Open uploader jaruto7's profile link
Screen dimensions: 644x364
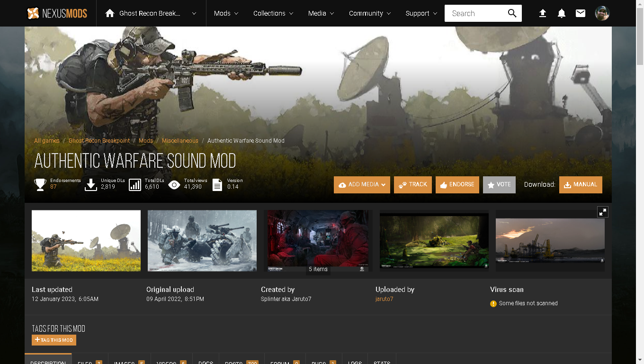385,299
